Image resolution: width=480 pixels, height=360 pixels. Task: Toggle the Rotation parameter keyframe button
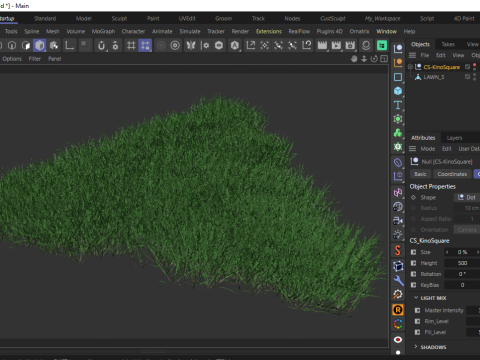(x=414, y=274)
